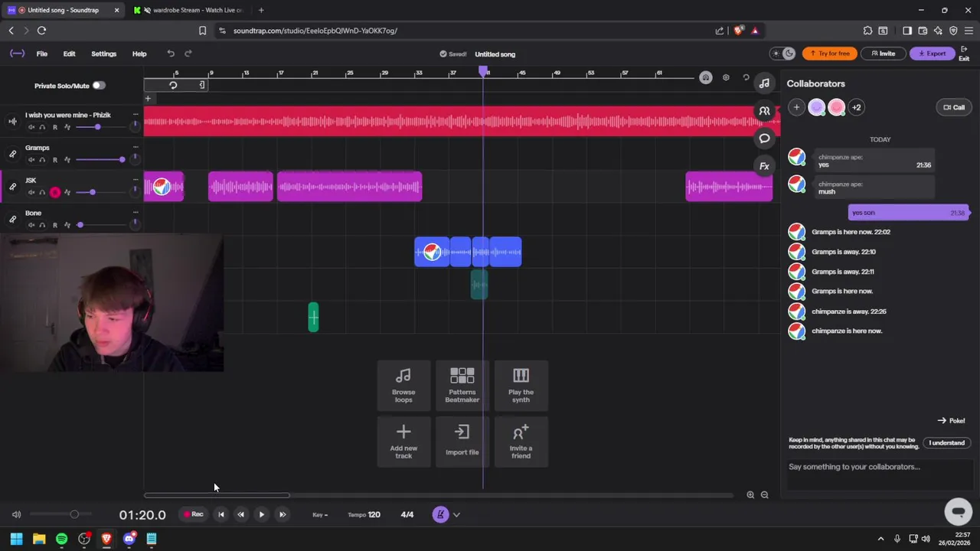Click the studio settings gear icon
This screenshot has height=551, width=980.
pos(726,77)
